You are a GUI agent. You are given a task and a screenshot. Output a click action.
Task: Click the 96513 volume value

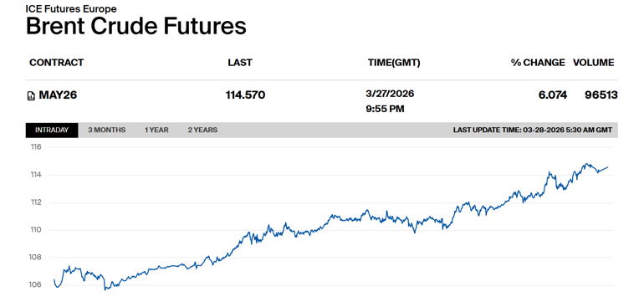click(x=601, y=95)
